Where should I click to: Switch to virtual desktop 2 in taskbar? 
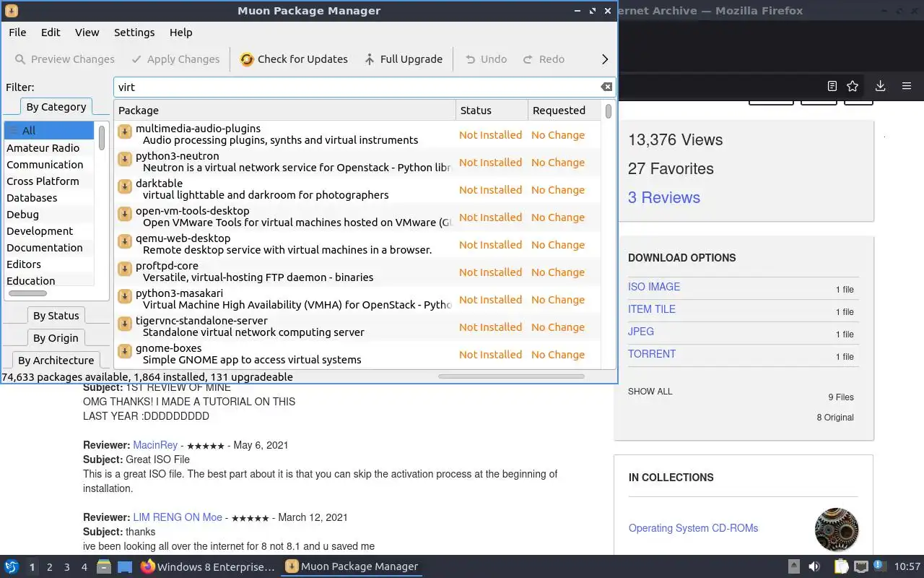49,567
